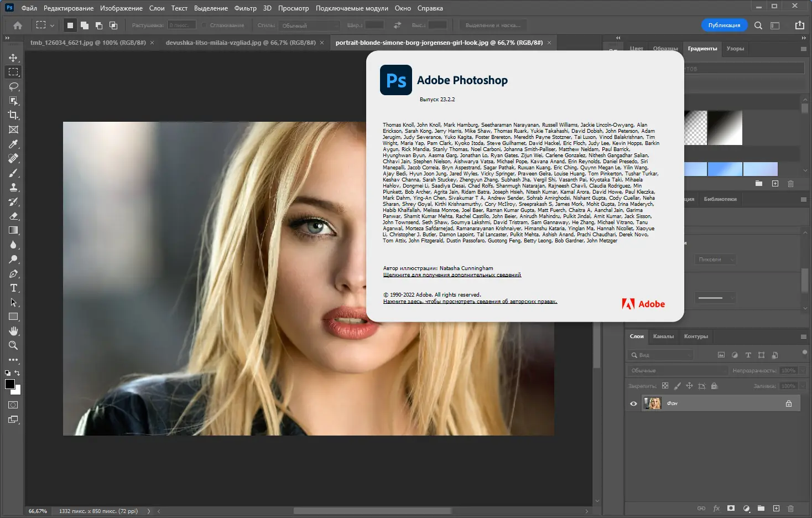Select the Eyedropper tool
This screenshot has width=812, height=518.
click(x=13, y=144)
